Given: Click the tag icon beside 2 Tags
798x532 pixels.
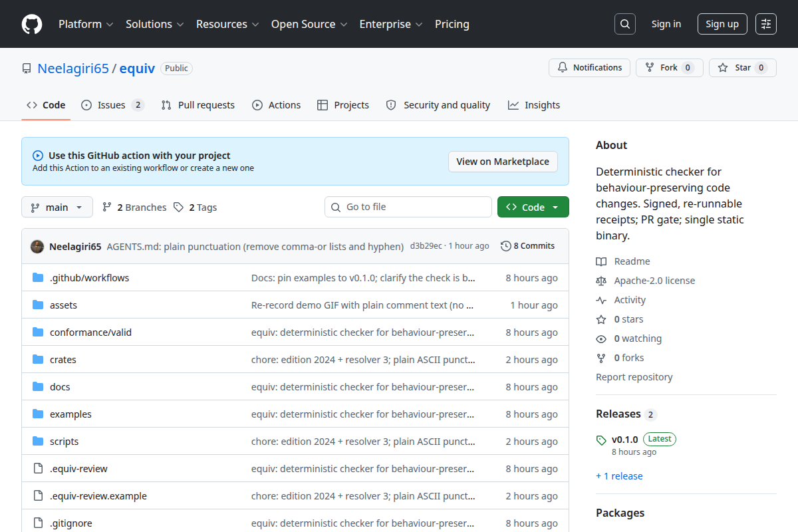Looking at the screenshot, I should pyautogui.click(x=178, y=207).
